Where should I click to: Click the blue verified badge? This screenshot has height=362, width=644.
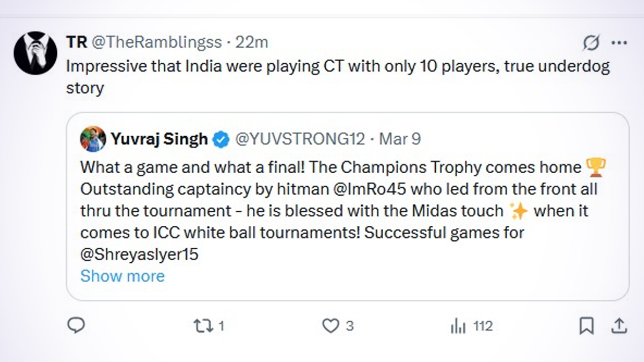[220, 140]
